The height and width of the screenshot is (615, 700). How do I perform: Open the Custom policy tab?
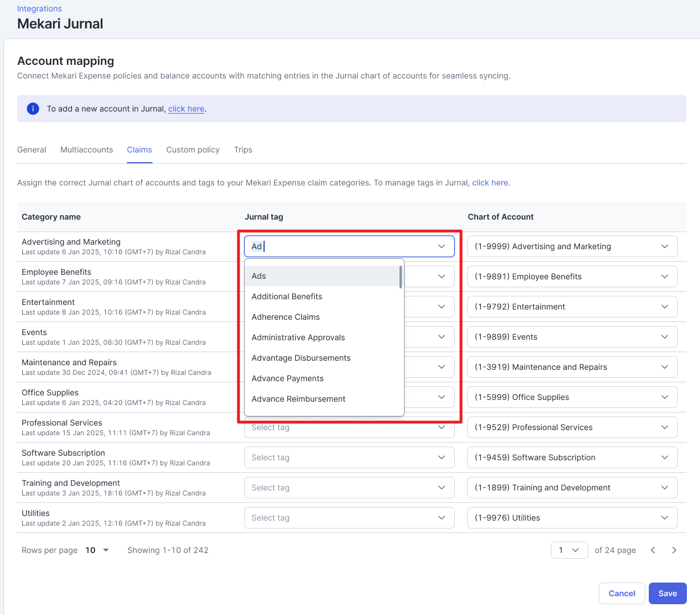[x=193, y=150]
